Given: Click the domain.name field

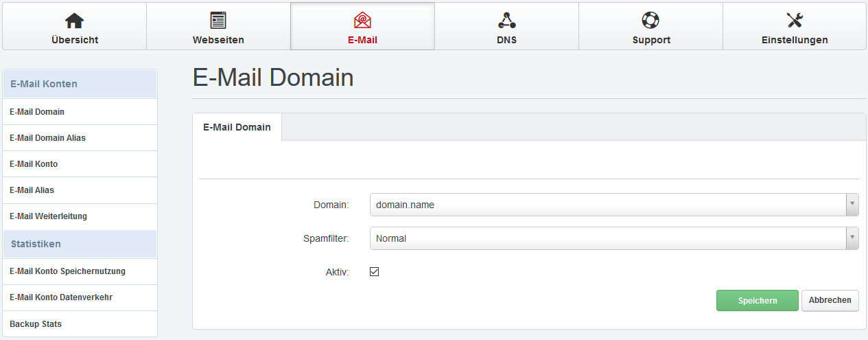Looking at the screenshot, I should coord(607,205).
